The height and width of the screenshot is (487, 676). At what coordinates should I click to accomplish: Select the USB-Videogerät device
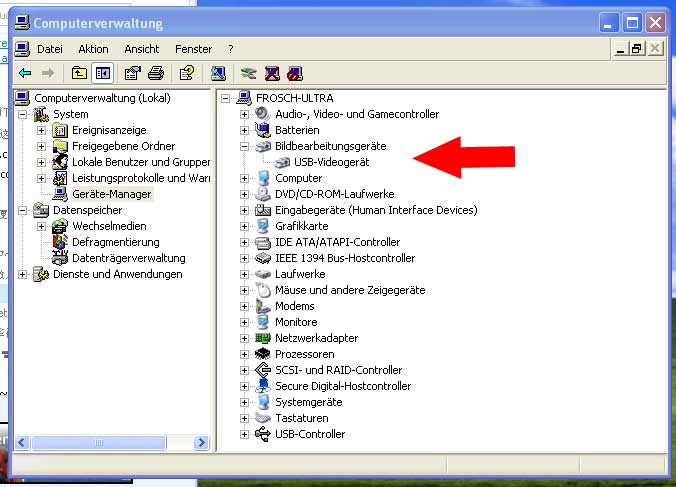pos(332,162)
